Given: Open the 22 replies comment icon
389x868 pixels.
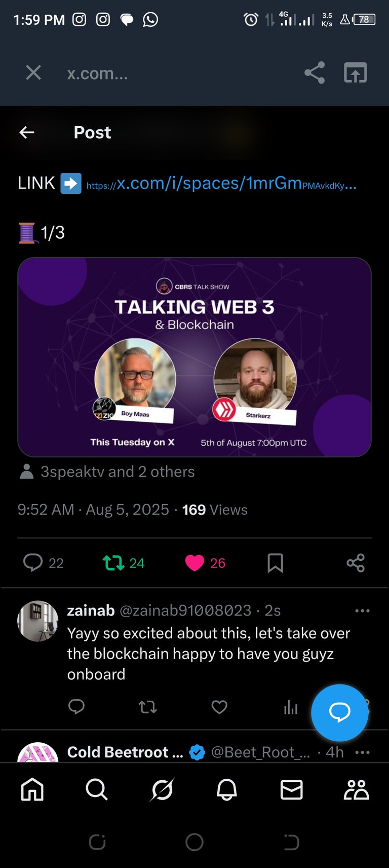Looking at the screenshot, I should pyautogui.click(x=33, y=563).
